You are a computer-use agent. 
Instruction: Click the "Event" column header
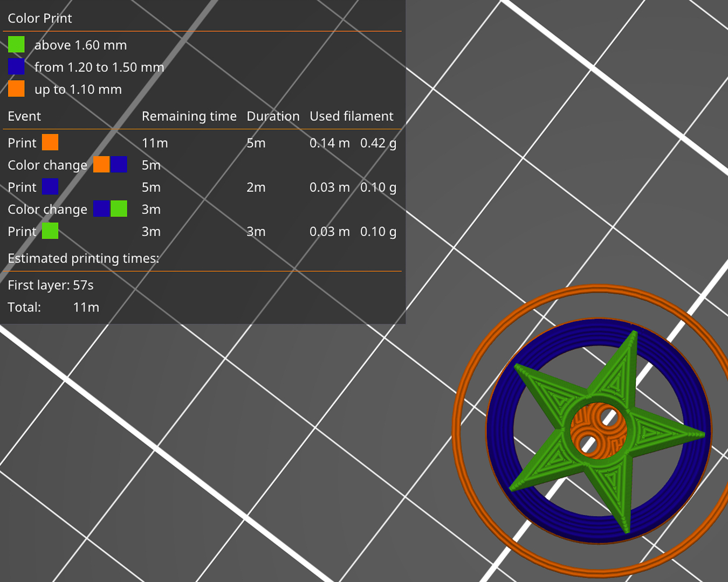click(24, 116)
